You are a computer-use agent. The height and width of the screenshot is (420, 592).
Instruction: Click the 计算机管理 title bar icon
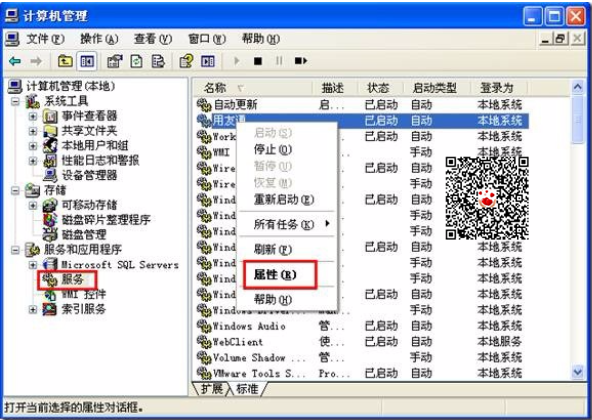point(12,15)
